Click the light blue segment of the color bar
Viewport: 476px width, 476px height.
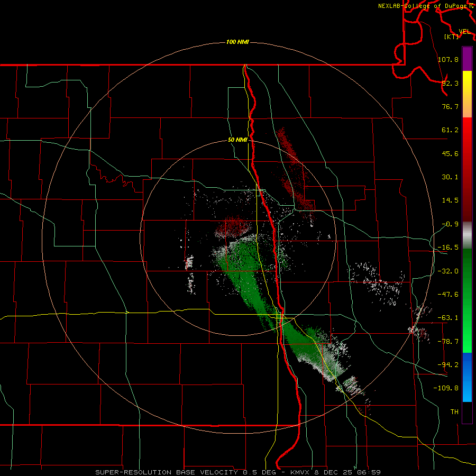tap(467, 391)
